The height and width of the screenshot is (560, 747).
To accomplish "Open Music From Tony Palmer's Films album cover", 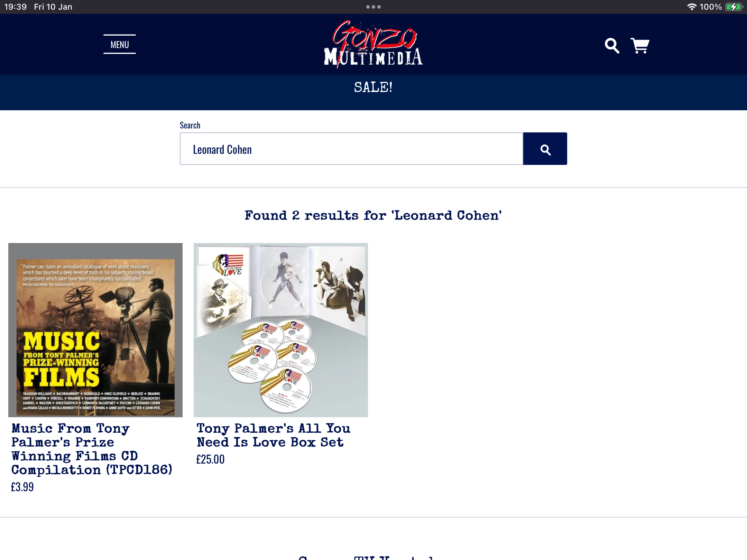I will tap(95, 330).
